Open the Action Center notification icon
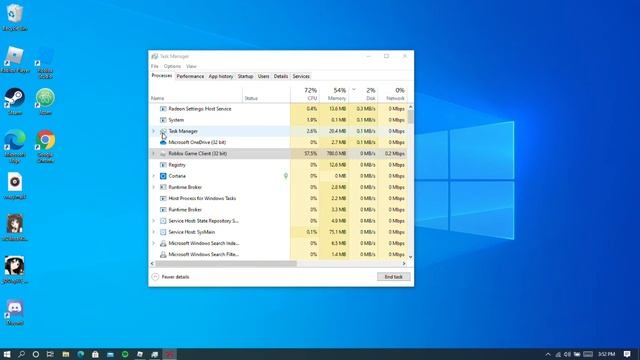640x360 pixels. (627, 354)
